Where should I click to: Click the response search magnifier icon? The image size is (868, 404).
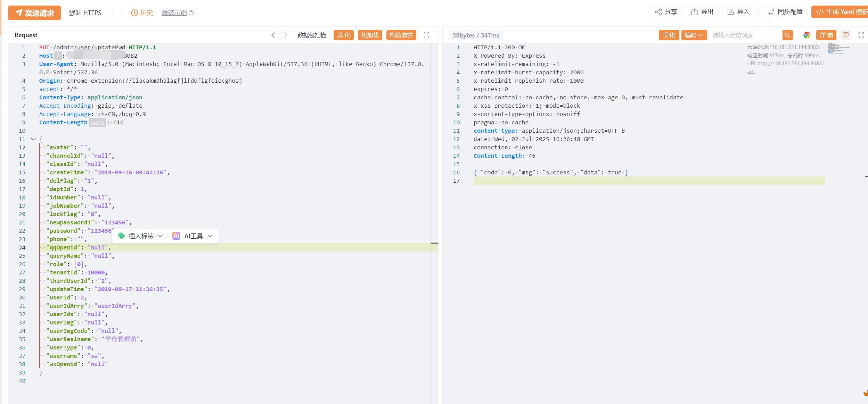click(x=788, y=35)
